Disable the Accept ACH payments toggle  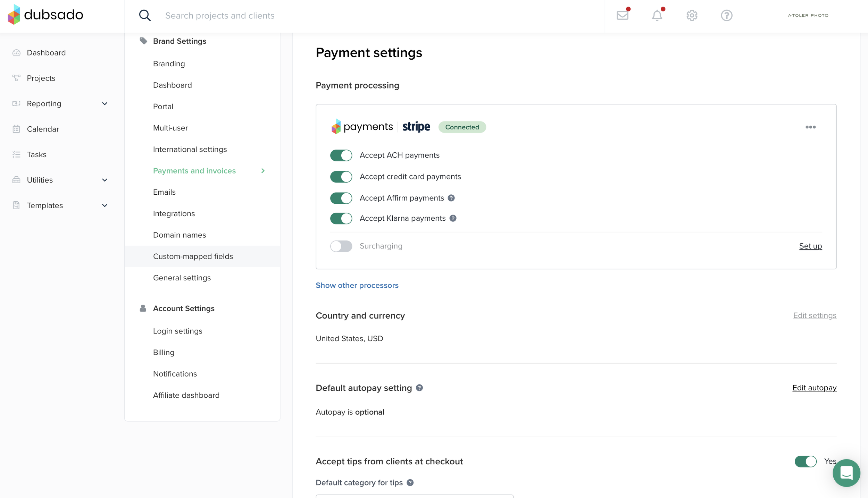[341, 155]
